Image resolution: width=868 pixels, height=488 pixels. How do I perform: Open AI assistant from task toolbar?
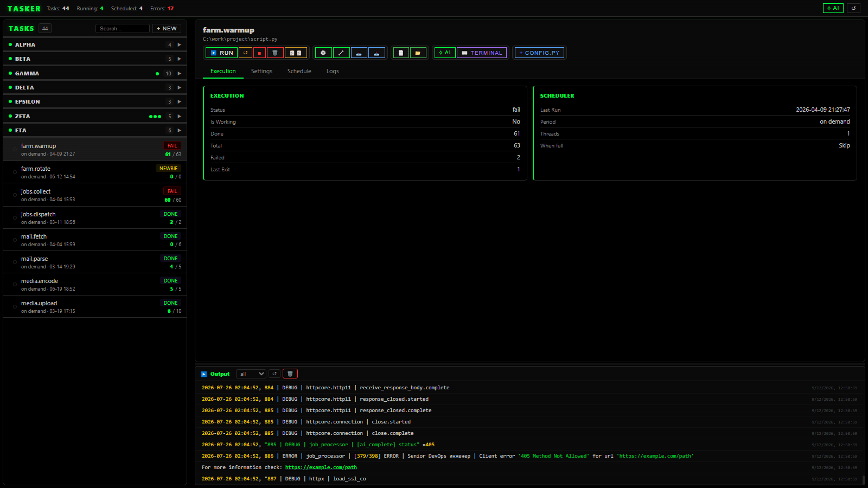click(445, 53)
